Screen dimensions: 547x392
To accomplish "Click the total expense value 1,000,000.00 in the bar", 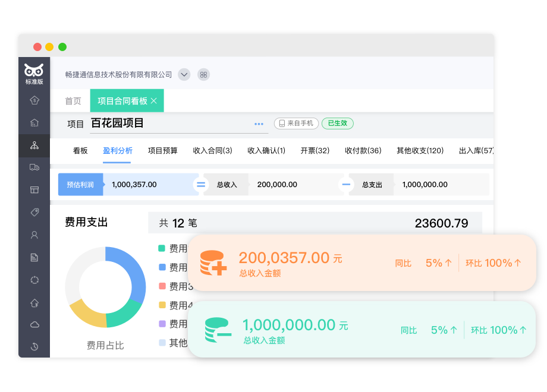I will [425, 185].
